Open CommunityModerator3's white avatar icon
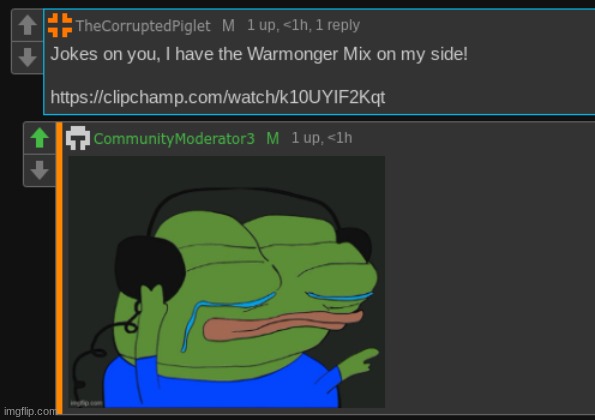The width and height of the screenshot is (595, 420). pyautogui.click(x=78, y=138)
